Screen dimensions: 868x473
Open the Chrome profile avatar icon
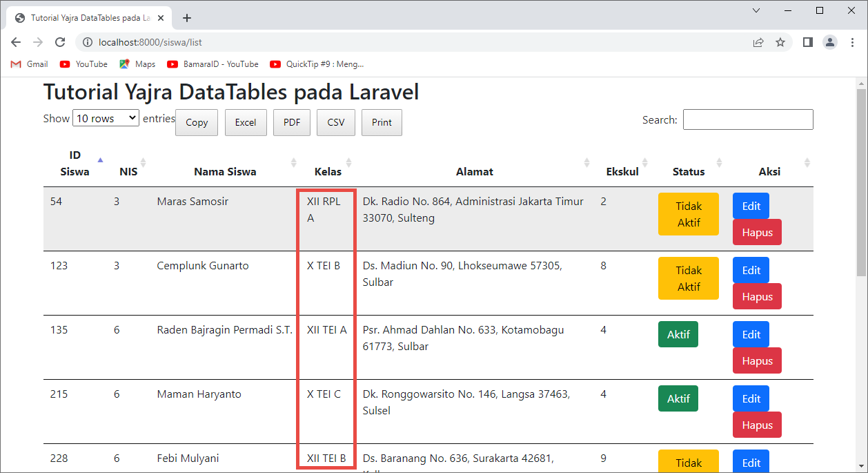click(x=829, y=42)
